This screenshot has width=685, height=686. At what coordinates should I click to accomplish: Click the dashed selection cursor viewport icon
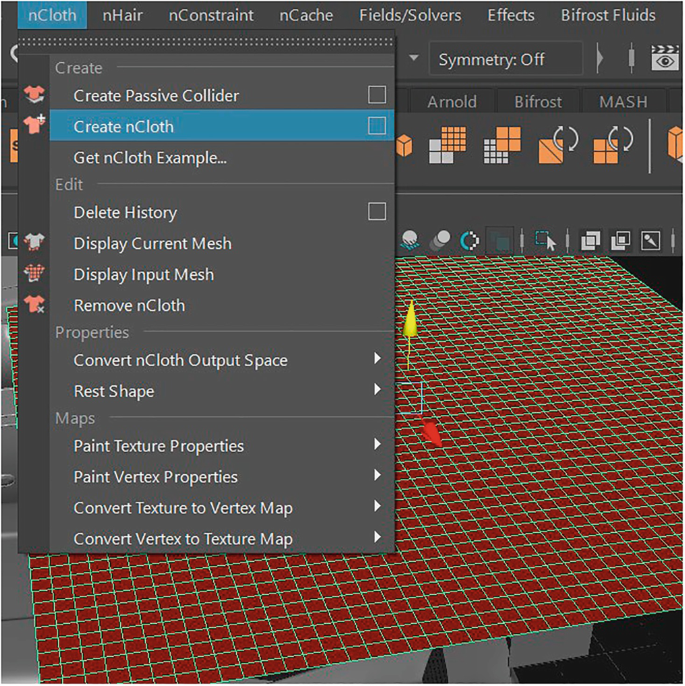coord(545,241)
